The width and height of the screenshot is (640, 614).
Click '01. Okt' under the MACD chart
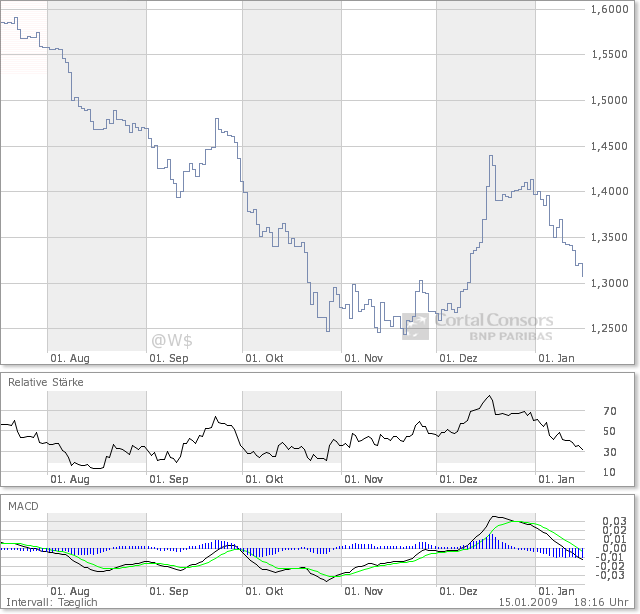[x=264, y=591]
